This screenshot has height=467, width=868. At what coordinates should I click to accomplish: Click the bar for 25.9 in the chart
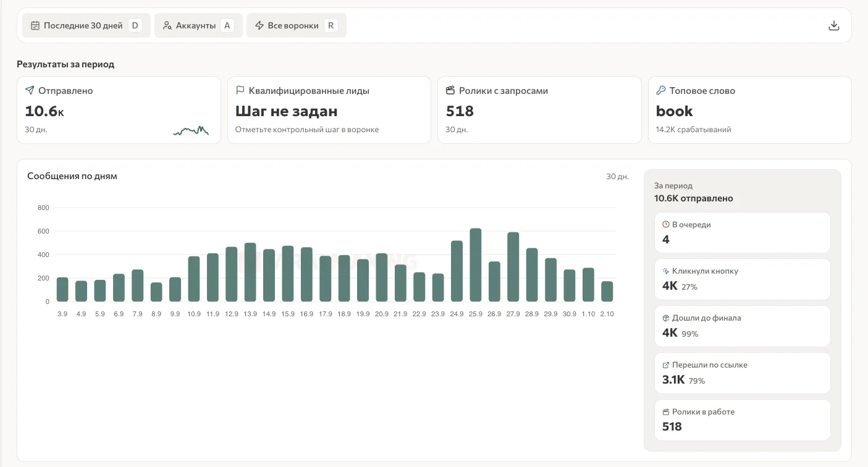tap(476, 265)
